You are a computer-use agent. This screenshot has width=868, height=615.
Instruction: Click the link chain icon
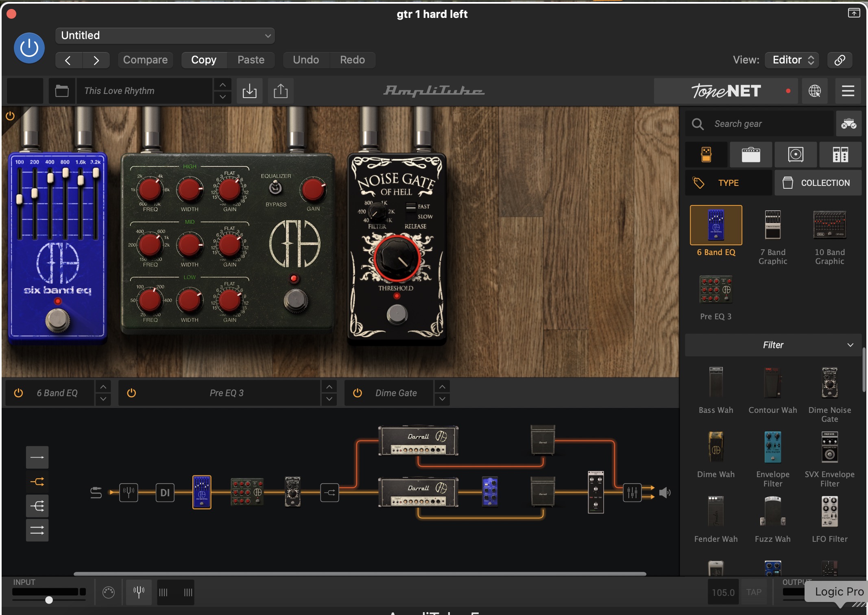coord(840,60)
